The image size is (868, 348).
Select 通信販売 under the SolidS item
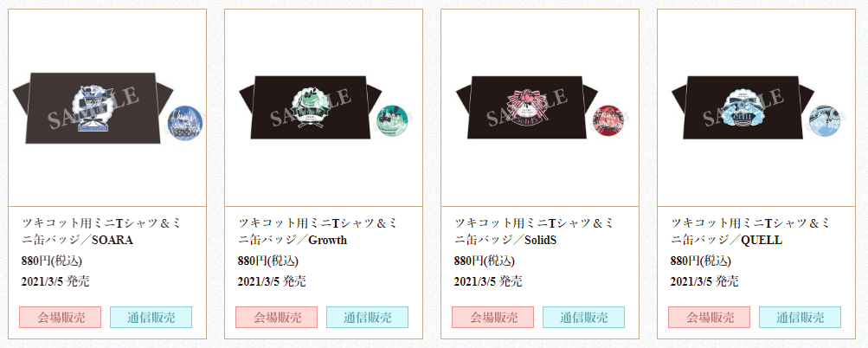(584, 318)
